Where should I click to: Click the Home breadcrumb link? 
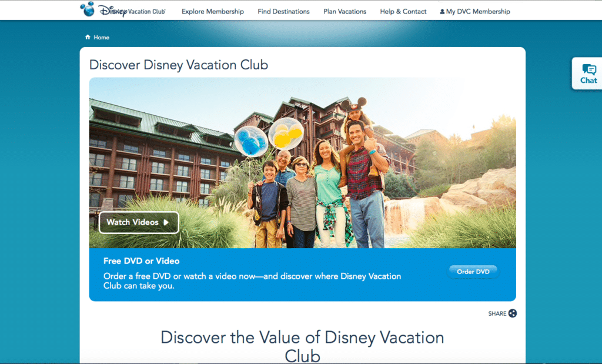pyautogui.click(x=101, y=37)
